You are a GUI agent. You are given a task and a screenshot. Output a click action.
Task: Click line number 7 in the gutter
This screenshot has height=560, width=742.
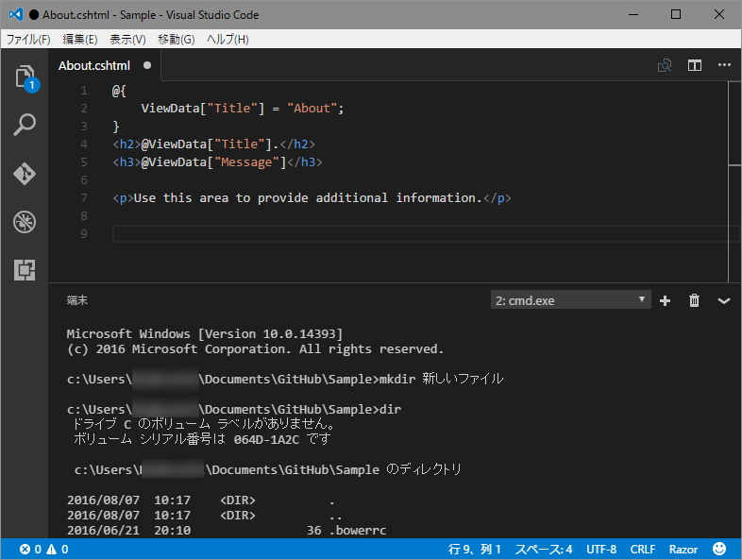(x=84, y=198)
